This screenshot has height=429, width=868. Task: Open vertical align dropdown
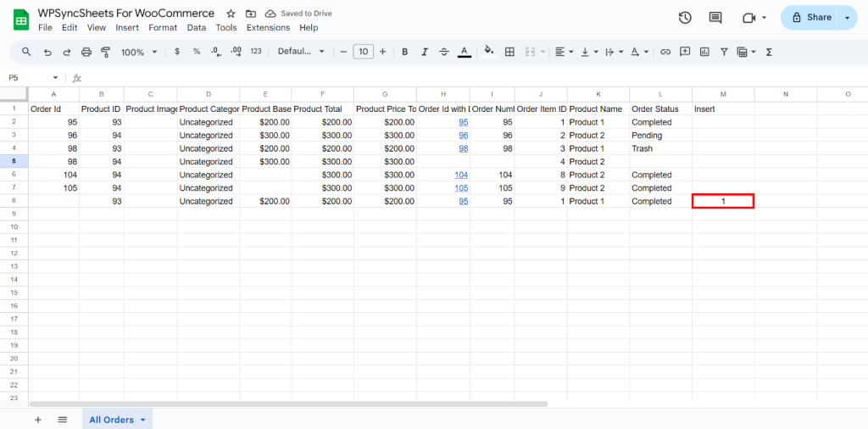(589, 52)
